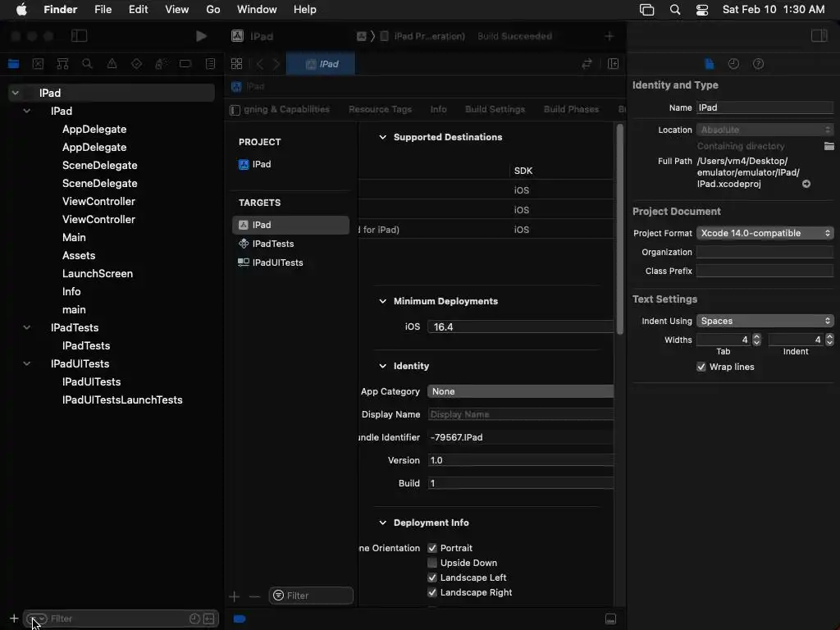Switch to the Resource Tags tab
Image resolution: width=840 pixels, height=630 pixels.
tap(381, 109)
